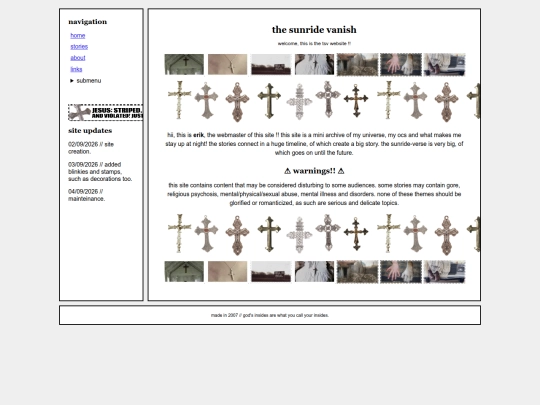Screen dimensions: 540x405
Task: Open the home navigation link
Action: tap(77, 35)
